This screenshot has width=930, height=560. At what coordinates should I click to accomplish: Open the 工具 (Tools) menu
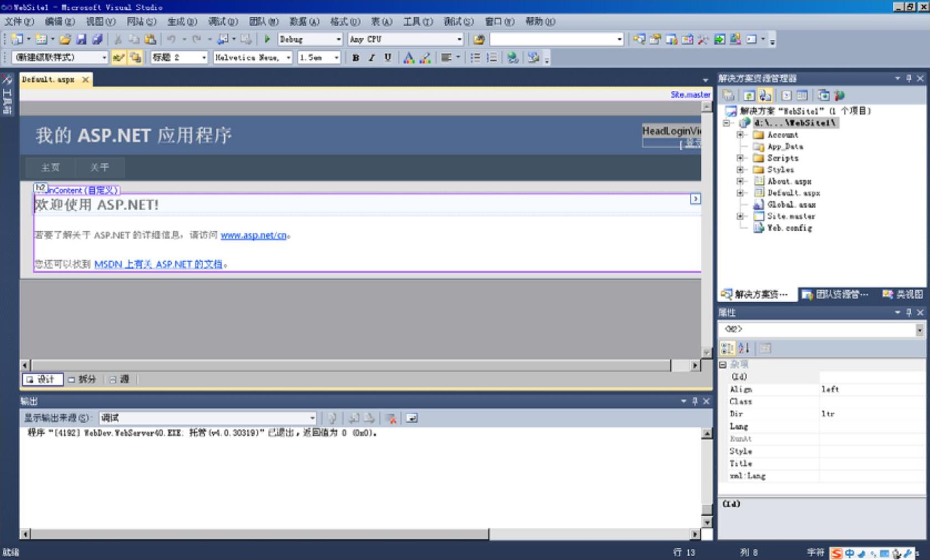417,22
